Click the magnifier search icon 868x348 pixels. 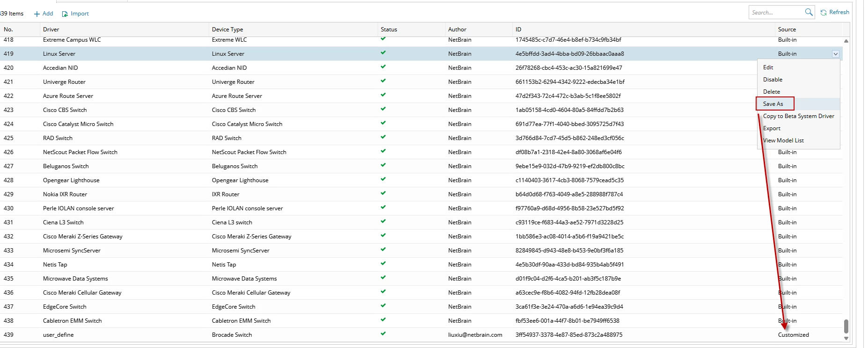809,12
